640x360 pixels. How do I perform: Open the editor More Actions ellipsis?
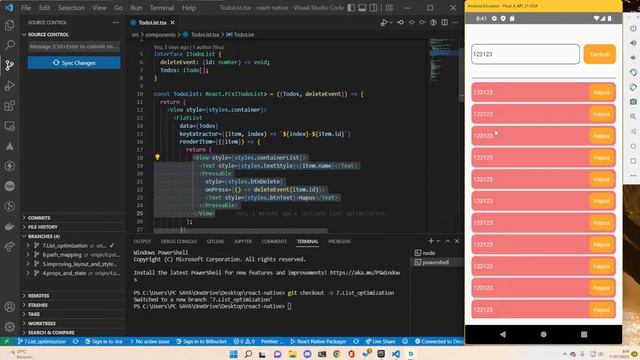click(x=455, y=22)
